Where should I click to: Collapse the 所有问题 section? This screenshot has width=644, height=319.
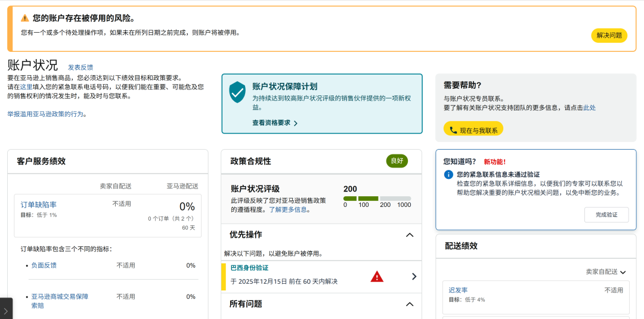[410, 304]
